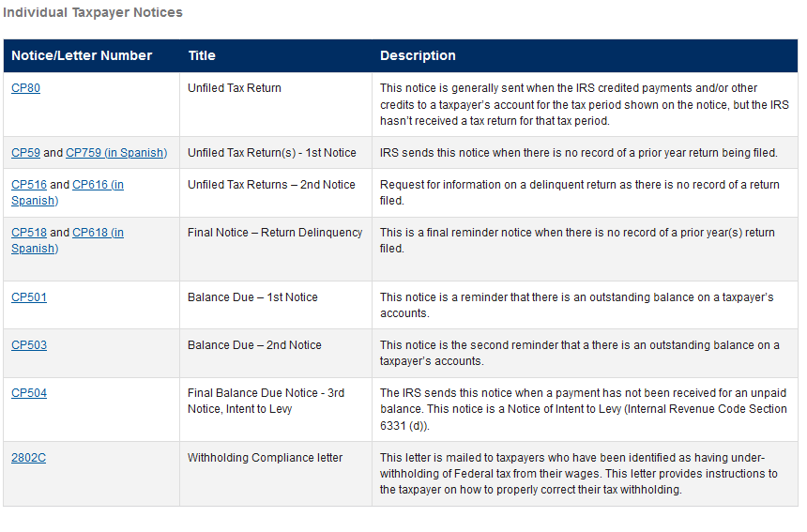Image resolution: width=807 pixels, height=532 pixels.
Task: Open the 2802C letter link
Action: (x=28, y=458)
